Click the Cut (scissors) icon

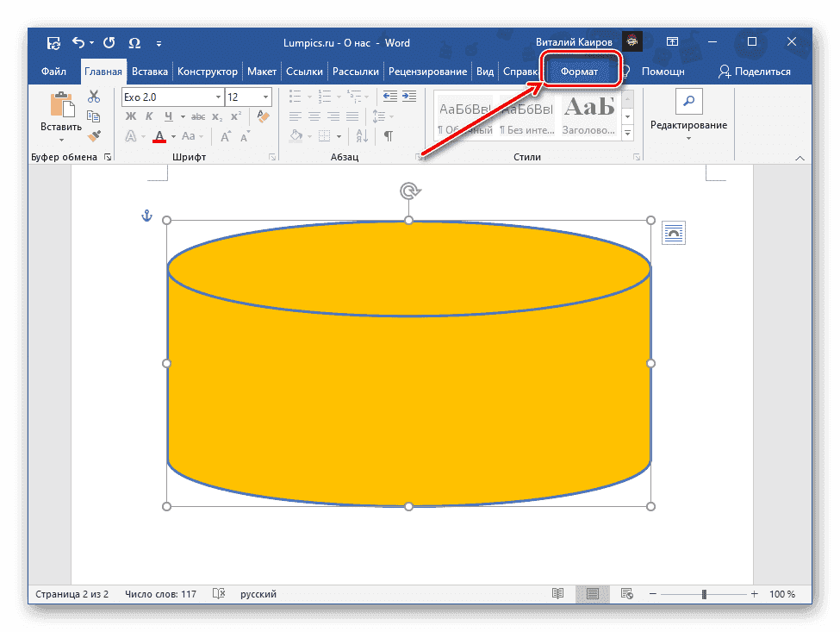tap(94, 95)
